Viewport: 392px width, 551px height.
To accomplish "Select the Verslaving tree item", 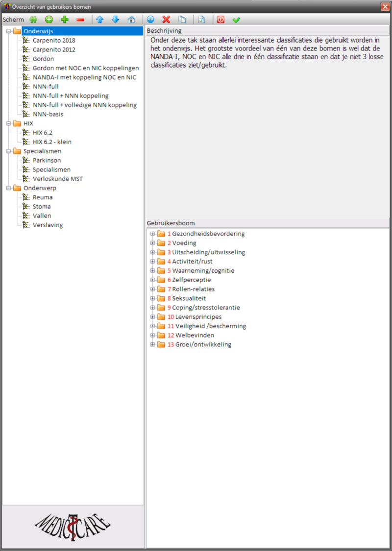I will pyautogui.click(x=48, y=225).
